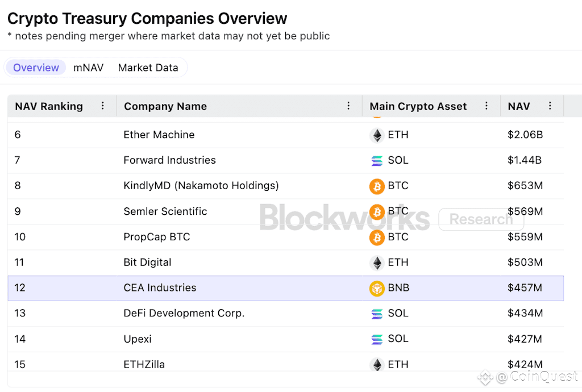The height and width of the screenshot is (392, 582).
Task: Click the Solana icon in Upexi row
Action: [x=377, y=339]
